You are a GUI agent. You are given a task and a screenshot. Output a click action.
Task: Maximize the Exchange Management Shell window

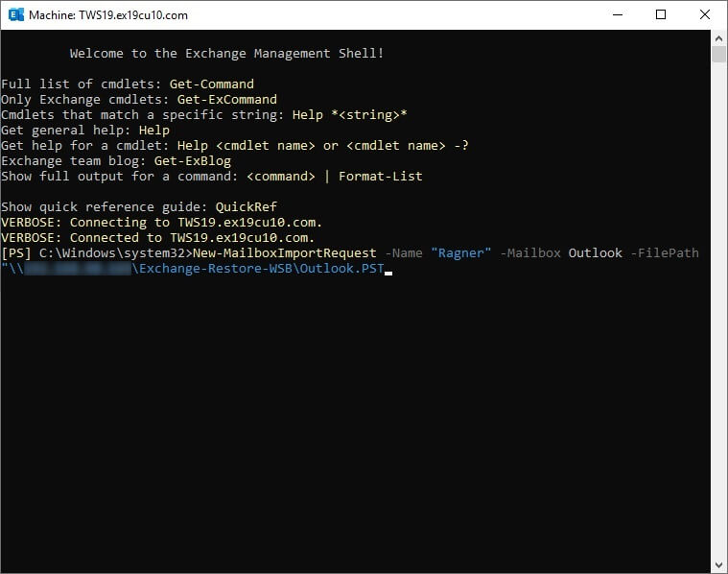(x=661, y=14)
